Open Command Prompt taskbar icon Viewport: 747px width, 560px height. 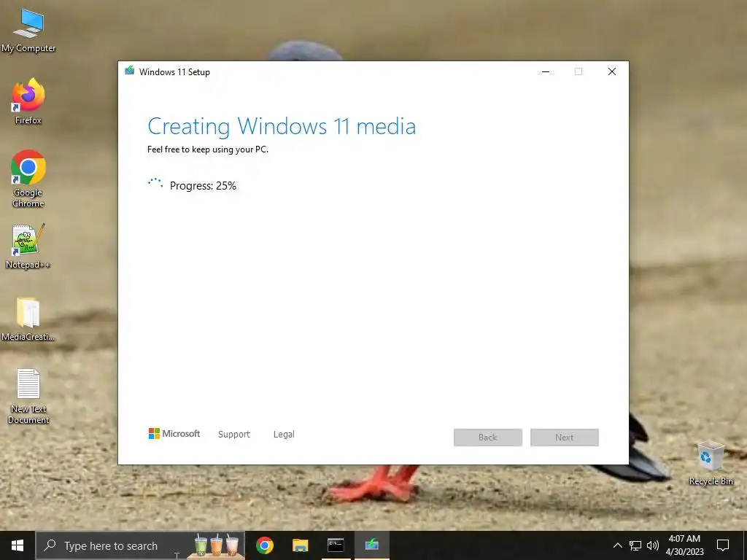click(x=336, y=545)
